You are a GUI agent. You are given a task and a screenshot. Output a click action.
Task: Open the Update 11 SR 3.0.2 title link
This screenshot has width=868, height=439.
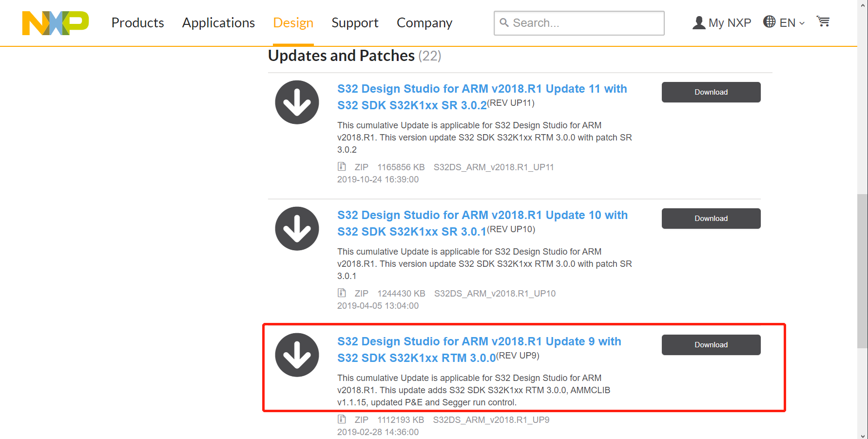[482, 97]
